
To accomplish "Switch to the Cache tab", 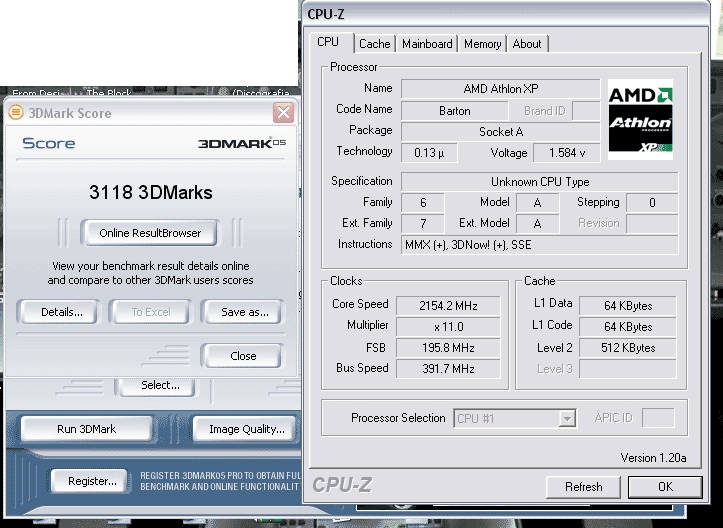I will 375,44.
